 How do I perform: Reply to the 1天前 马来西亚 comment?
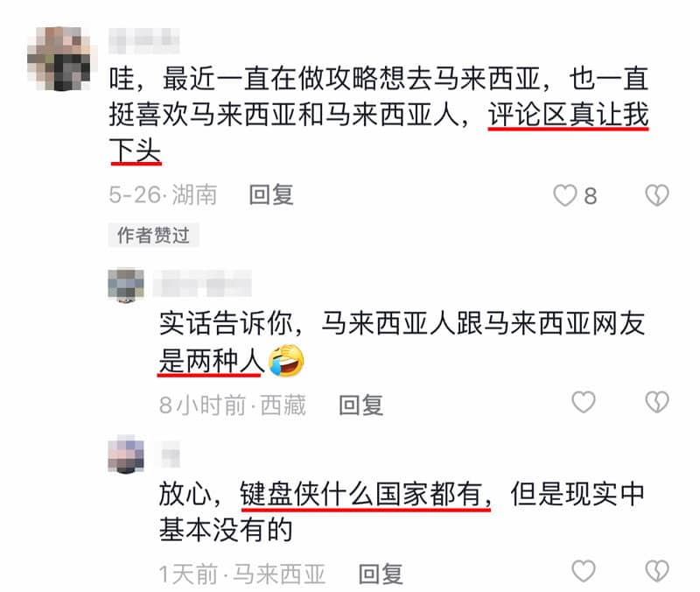click(x=381, y=574)
